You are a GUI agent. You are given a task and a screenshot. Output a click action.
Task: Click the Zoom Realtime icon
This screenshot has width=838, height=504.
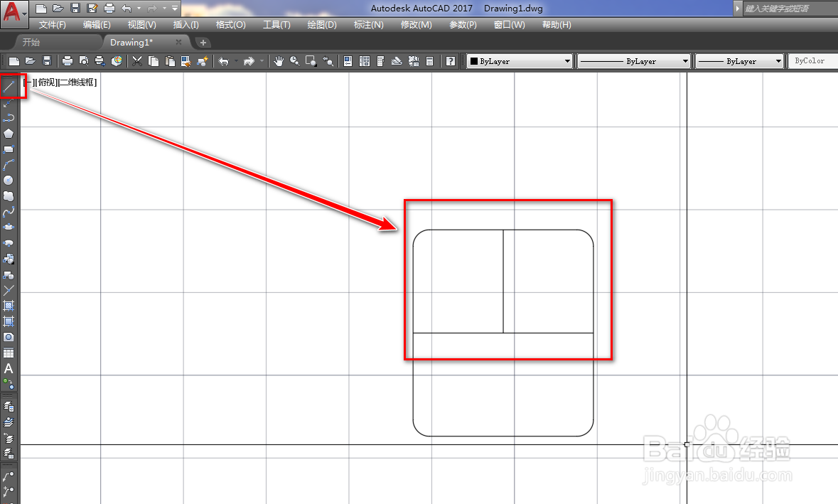point(294,61)
